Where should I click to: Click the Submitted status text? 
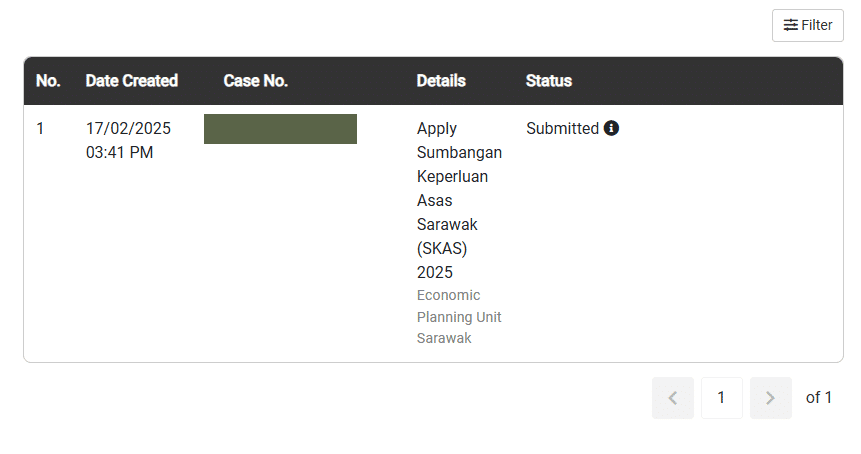[562, 128]
